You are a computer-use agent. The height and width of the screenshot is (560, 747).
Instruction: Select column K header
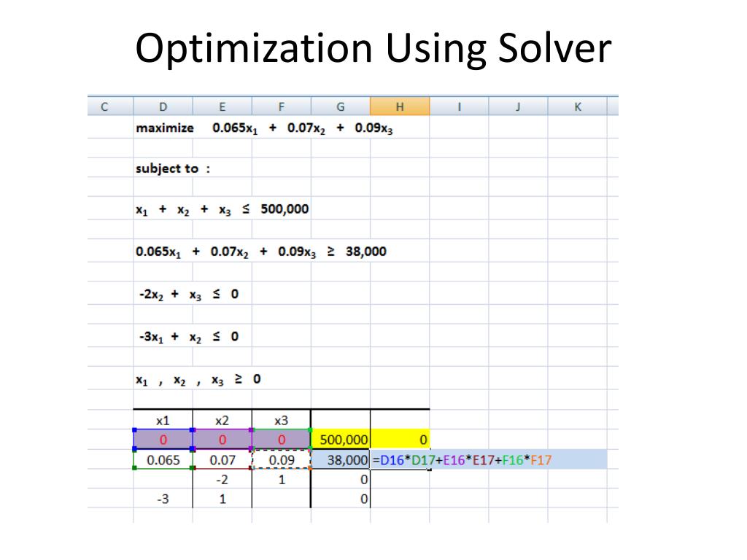(x=577, y=106)
